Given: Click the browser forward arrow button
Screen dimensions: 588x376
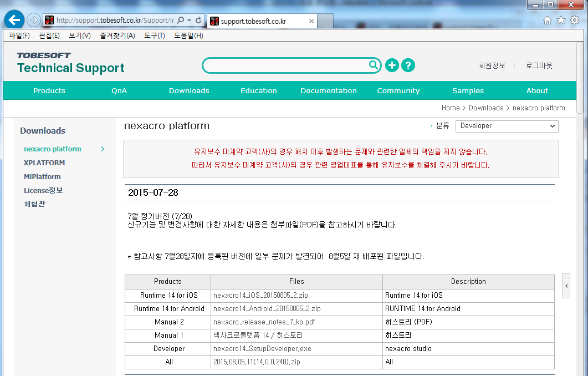Looking at the screenshot, I should pos(34,20).
